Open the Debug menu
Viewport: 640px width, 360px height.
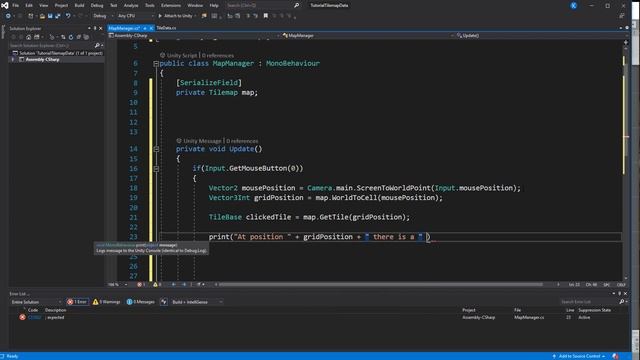pos(97,5)
